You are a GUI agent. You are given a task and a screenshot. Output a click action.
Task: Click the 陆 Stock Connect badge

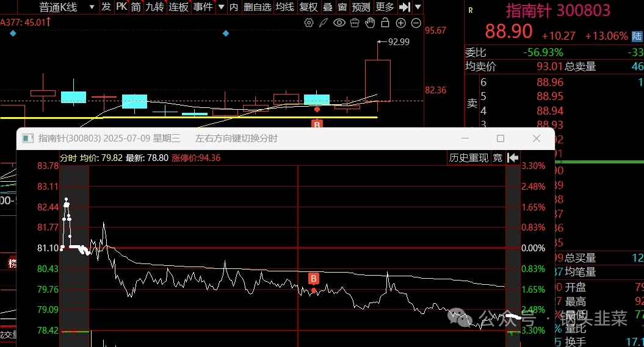coord(637,36)
